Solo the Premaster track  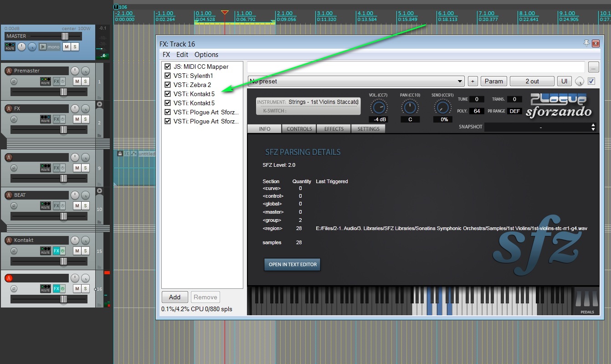point(86,82)
